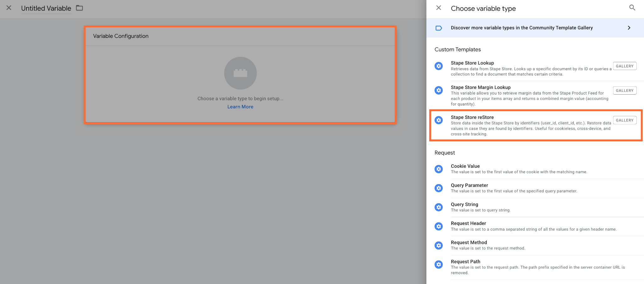Expand Community Template Gallery with chevron arrow
The width and height of the screenshot is (644, 284).
[629, 28]
